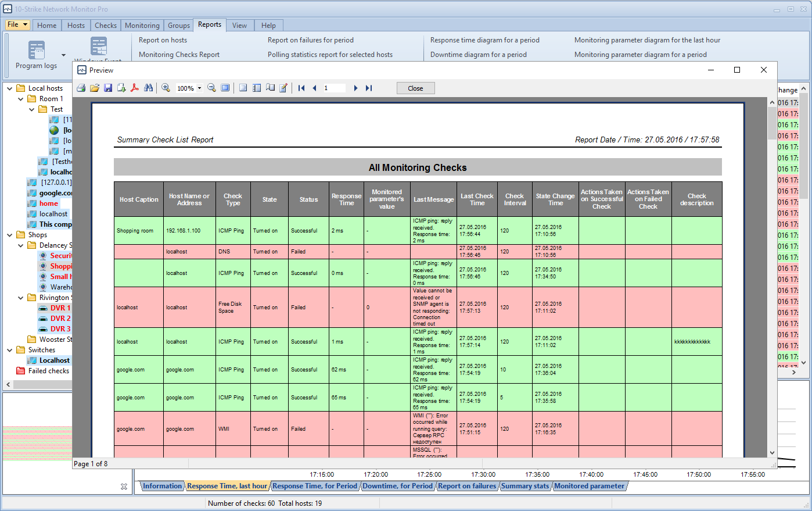Collapse the Test folder node
Image resolution: width=812 pixels, height=511 pixels.
coord(32,109)
